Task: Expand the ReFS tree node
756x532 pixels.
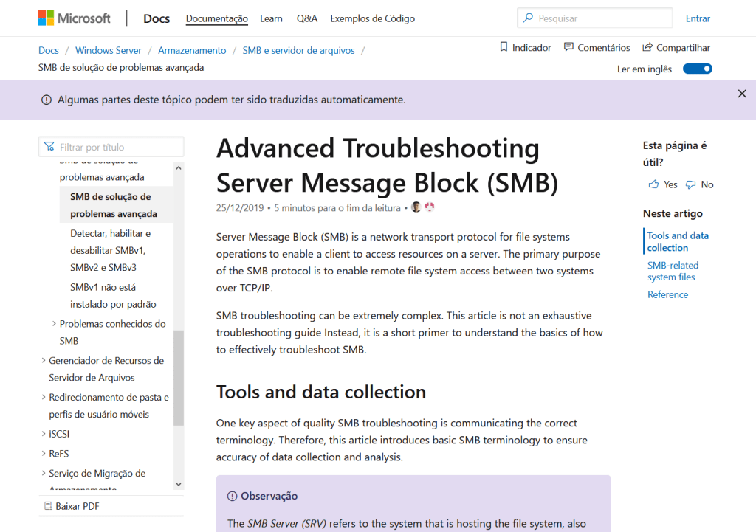Action: pyautogui.click(x=44, y=454)
